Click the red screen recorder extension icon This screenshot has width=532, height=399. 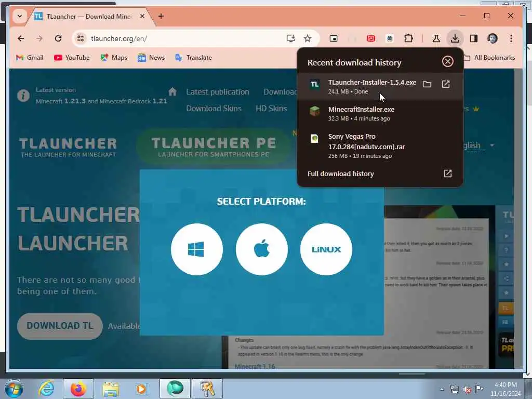[371, 38]
